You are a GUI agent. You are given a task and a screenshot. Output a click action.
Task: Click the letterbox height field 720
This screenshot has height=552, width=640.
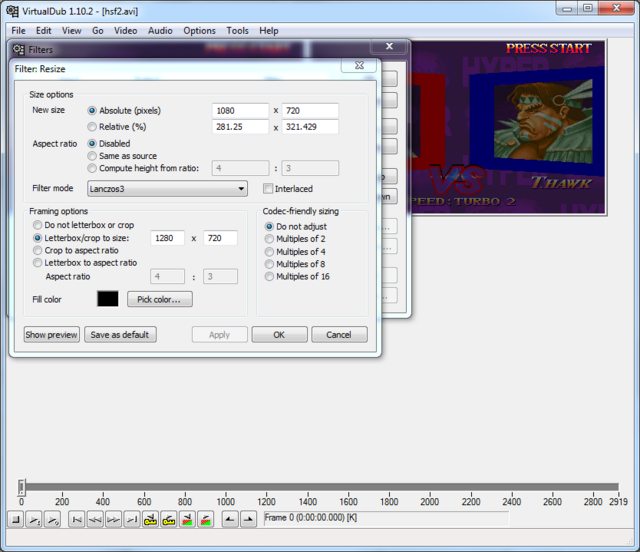[x=220, y=238]
